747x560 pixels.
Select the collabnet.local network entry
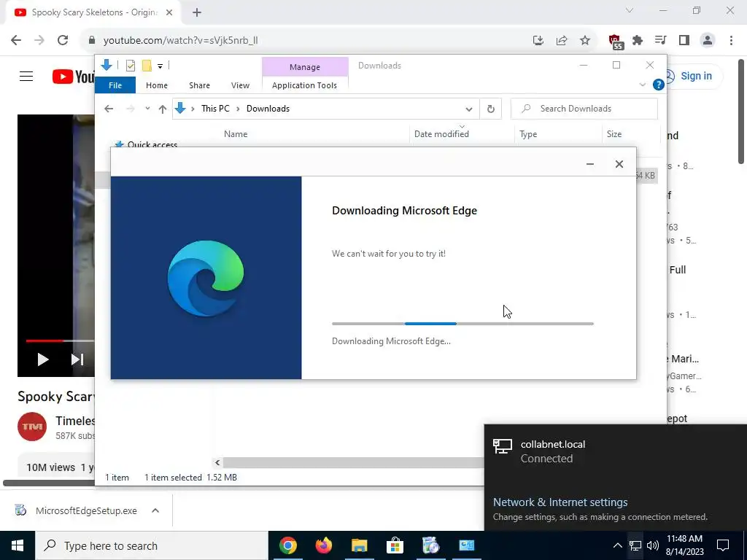(x=616, y=451)
